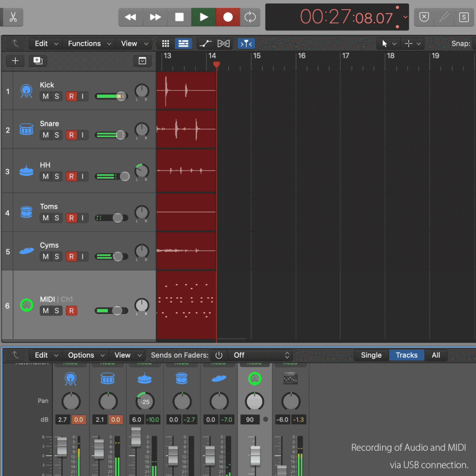476x476 pixels.
Task: Click the Add Track plus button
Action: coord(14,60)
